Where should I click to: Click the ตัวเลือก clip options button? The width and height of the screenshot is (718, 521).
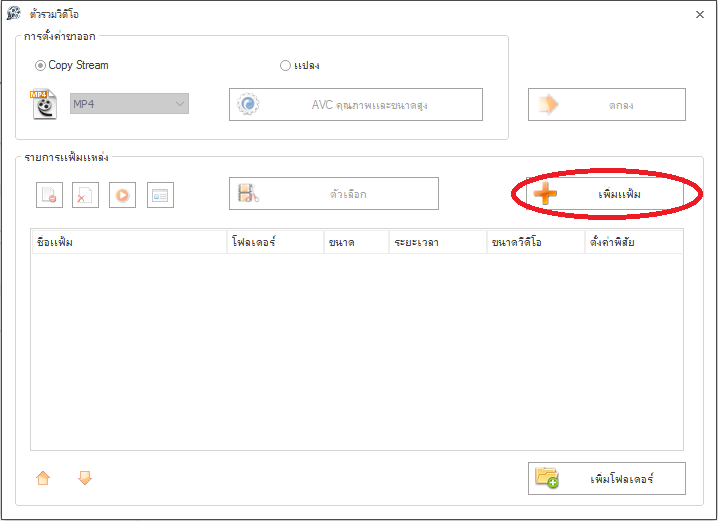[x=334, y=194]
